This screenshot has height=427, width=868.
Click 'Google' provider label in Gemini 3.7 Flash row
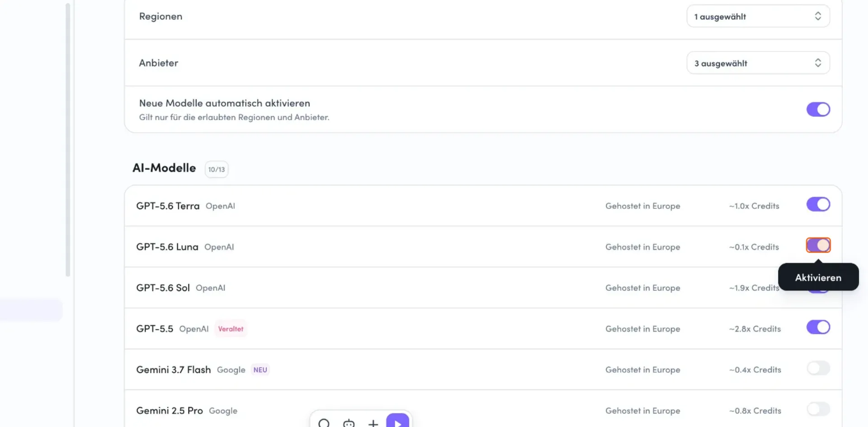[231, 370]
